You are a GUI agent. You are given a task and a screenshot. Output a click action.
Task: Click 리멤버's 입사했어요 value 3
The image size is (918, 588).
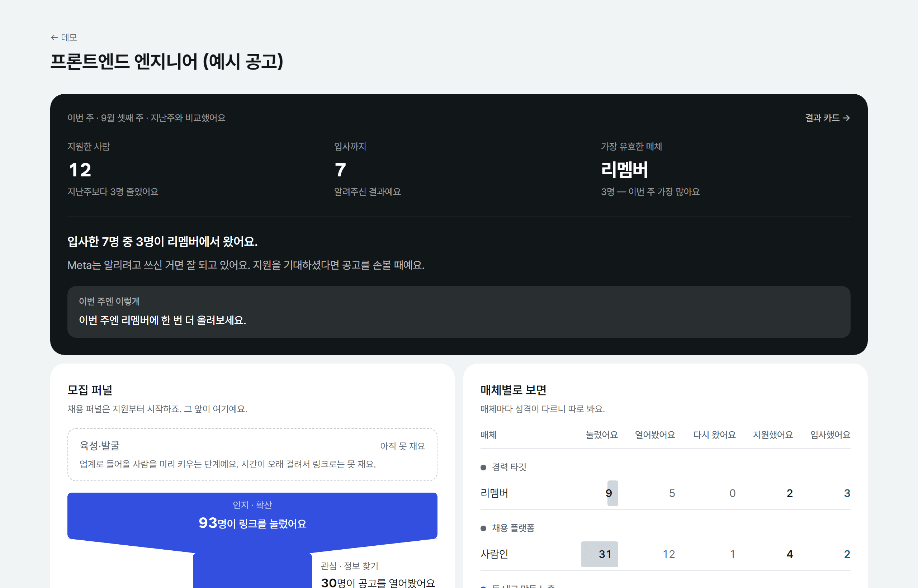click(x=847, y=493)
